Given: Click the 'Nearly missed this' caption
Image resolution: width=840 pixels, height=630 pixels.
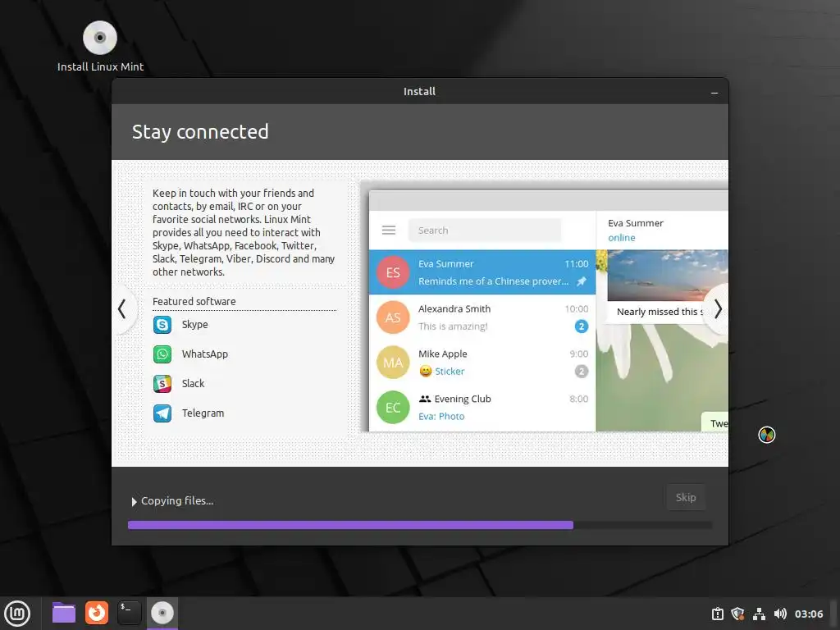Looking at the screenshot, I should pyautogui.click(x=660, y=312).
